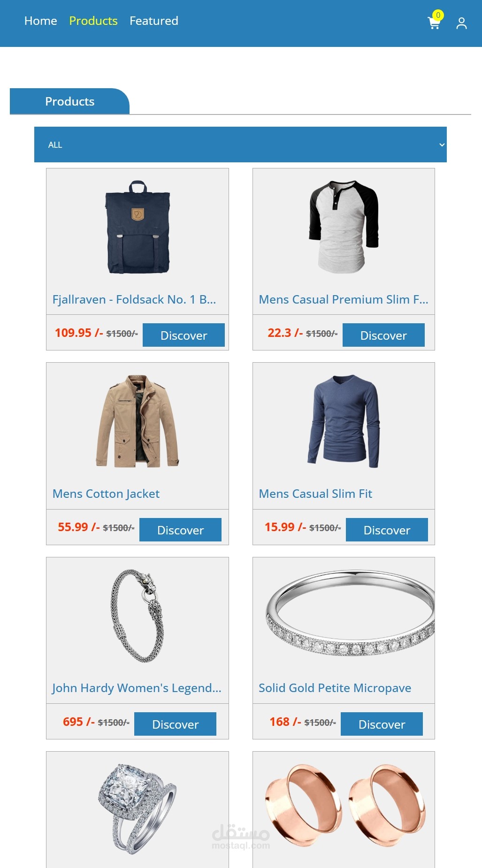Viewport: 482px width, 868px height.
Task: Open the Fjallraven backpack image
Action: [138, 227]
